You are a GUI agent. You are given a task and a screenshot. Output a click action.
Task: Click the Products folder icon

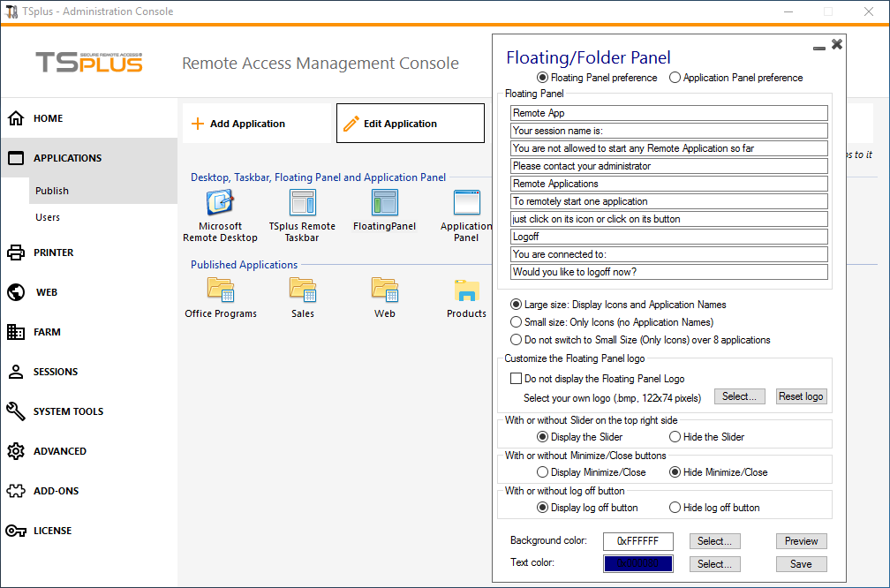[x=466, y=290]
